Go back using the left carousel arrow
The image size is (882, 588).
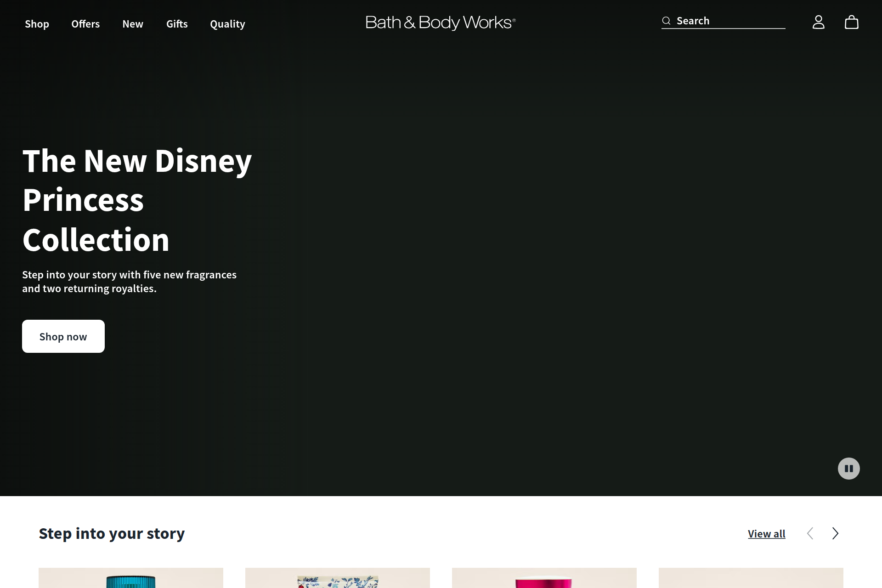(x=810, y=533)
